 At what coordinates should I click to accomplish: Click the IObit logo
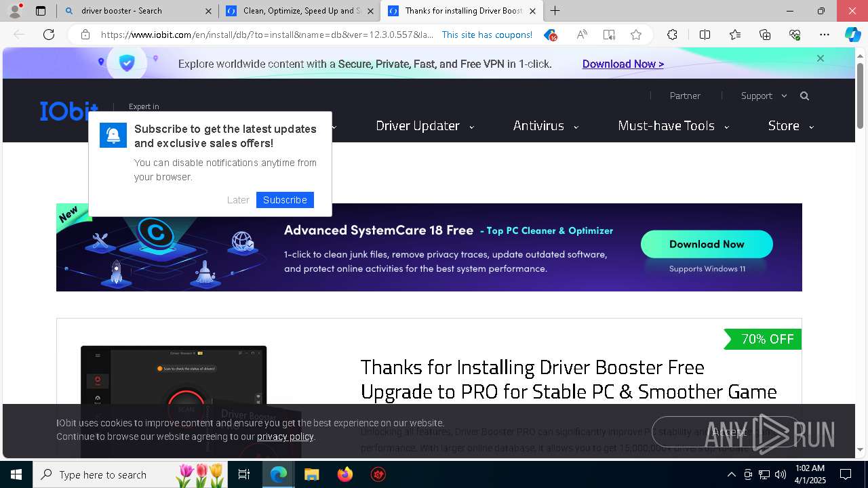tap(68, 111)
